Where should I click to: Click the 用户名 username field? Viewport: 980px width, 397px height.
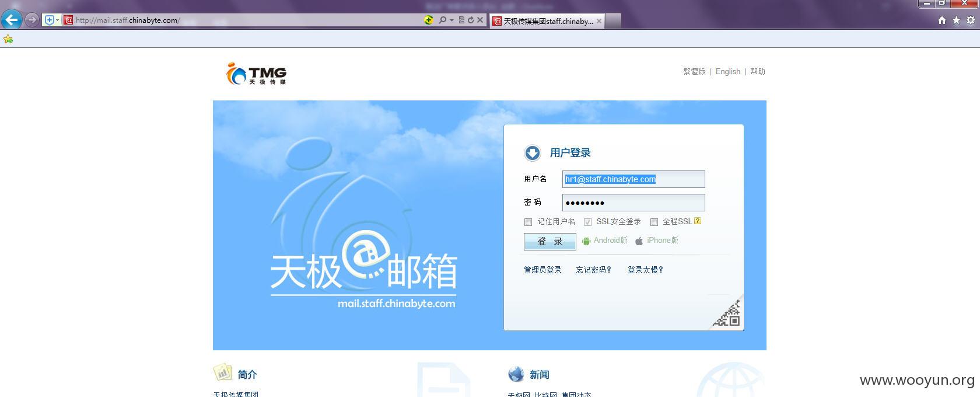coord(633,179)
